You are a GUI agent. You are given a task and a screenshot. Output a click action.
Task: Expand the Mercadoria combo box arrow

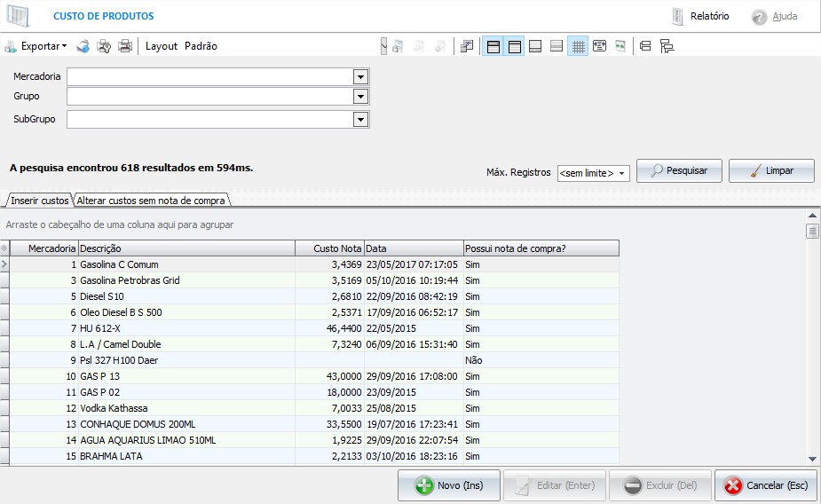360,77
